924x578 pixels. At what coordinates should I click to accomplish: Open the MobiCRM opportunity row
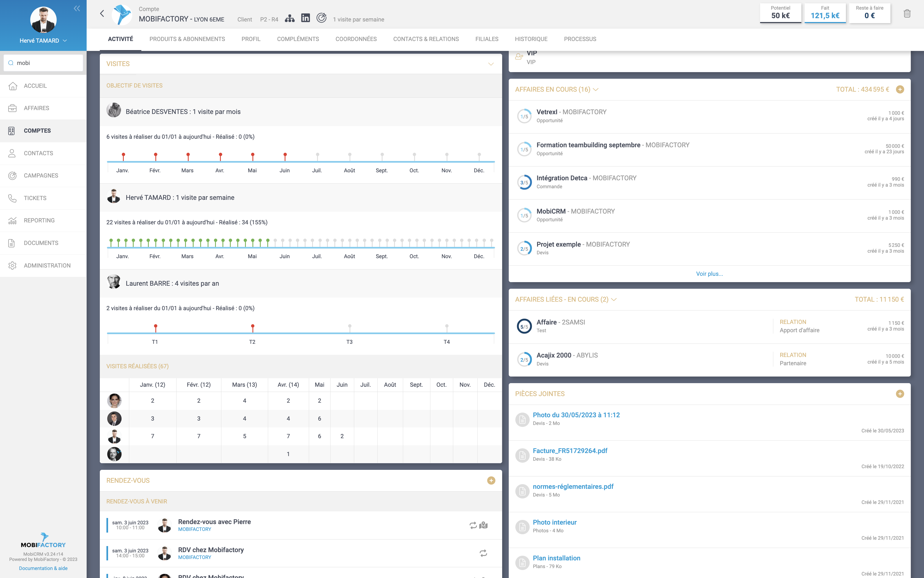(x=710, y=216)
